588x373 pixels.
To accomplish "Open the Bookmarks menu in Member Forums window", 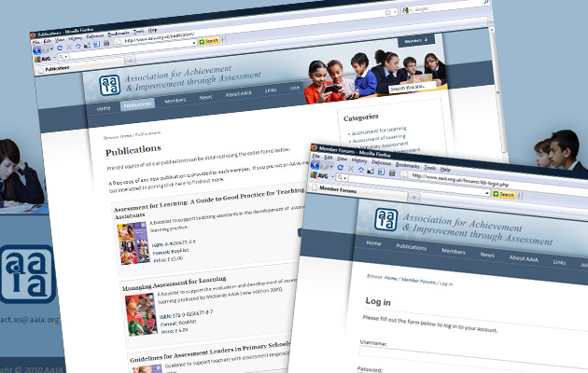I will coord(408,164).
